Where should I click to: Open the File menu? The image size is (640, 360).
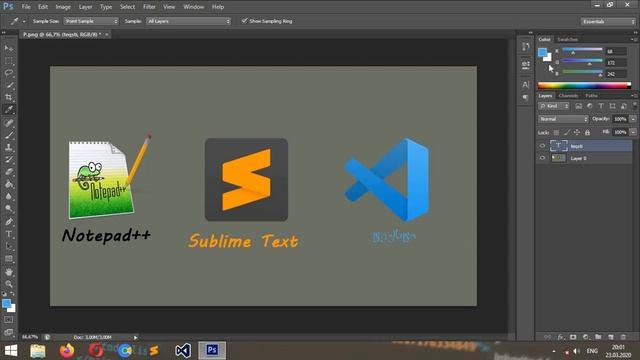(x=26, y=7)
